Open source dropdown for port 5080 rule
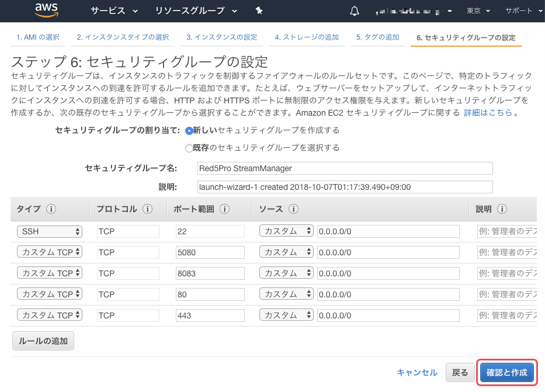Screen dimensions: 545x392 [x=286, y=252]
